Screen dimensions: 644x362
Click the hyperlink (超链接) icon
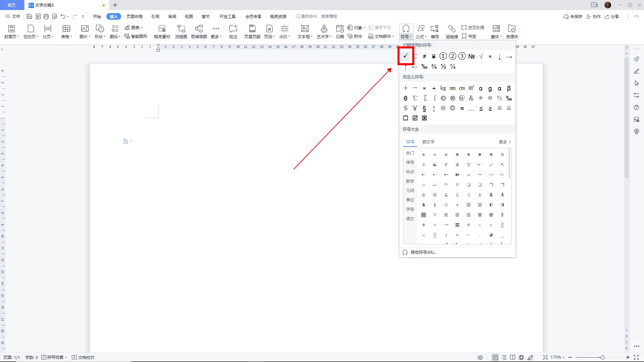(452, 32)
